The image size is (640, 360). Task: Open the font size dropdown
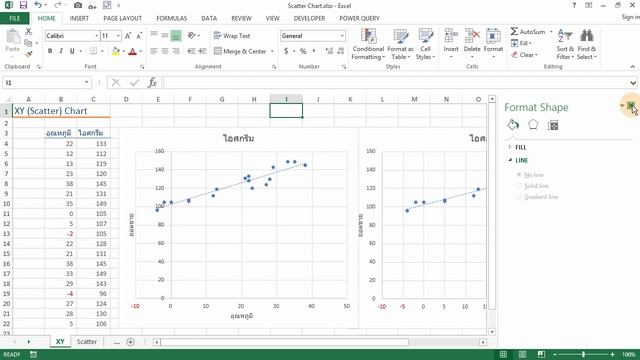118,36
